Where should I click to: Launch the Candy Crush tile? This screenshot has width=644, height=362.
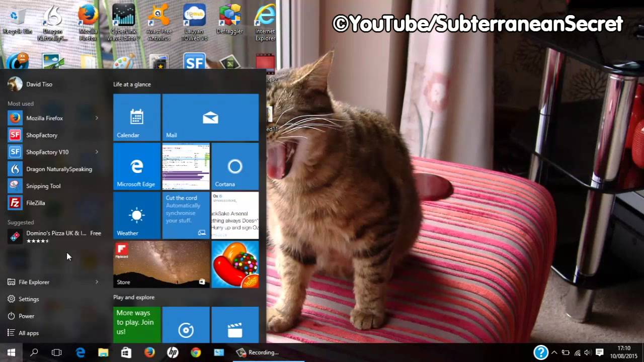click(x=235, y=264)
